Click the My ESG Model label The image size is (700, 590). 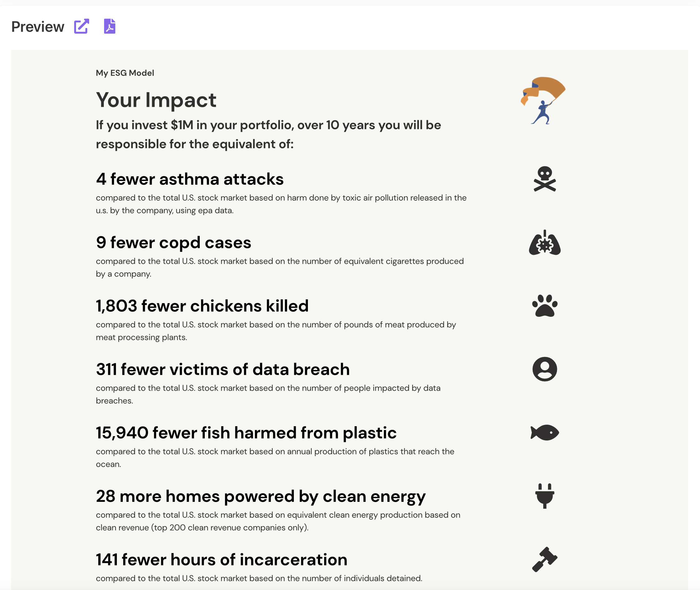tap(125, 73)
